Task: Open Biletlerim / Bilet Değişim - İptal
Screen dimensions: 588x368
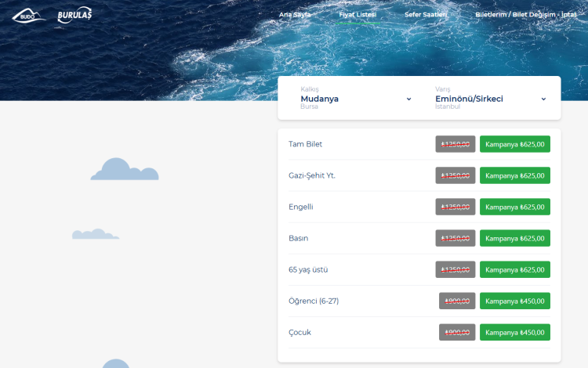Action: pos(525,15)
